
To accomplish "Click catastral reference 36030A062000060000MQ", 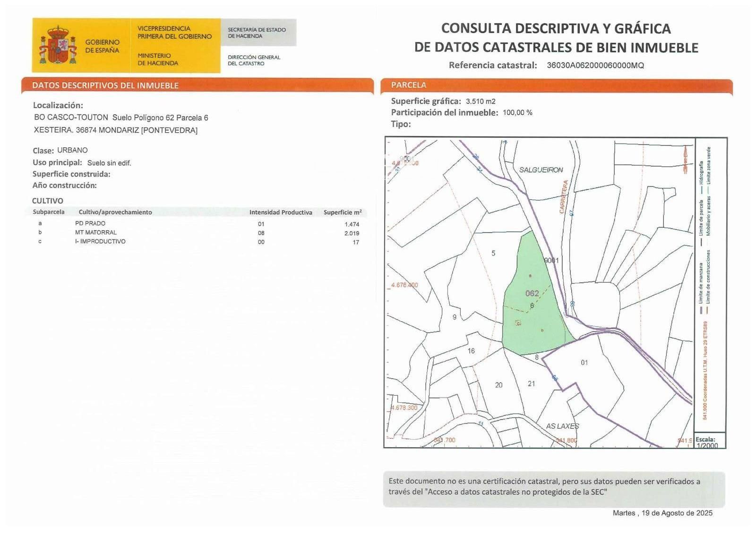I will 595,66.
